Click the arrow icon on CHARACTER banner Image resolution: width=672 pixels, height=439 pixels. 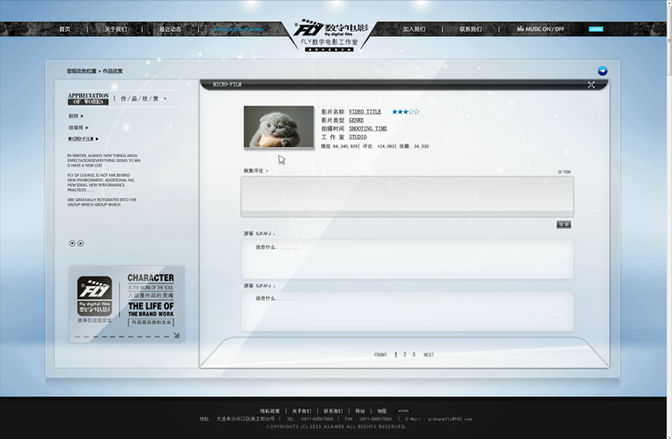176,335
